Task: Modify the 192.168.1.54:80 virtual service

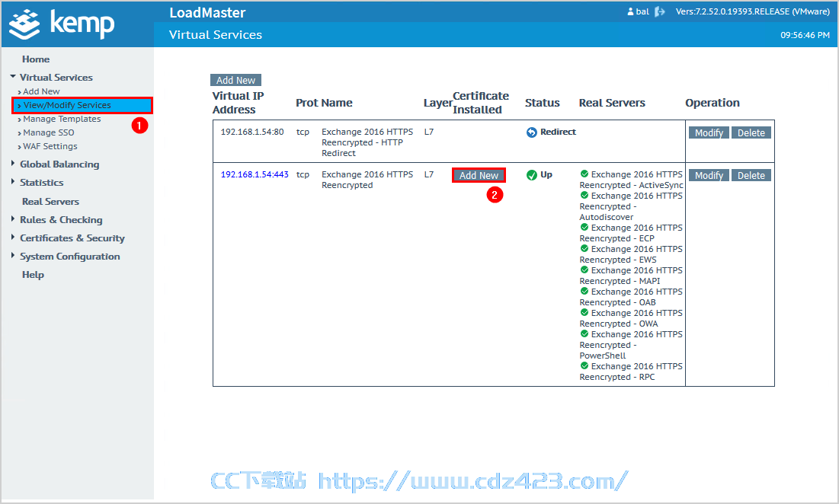Action: click(709, 132)
